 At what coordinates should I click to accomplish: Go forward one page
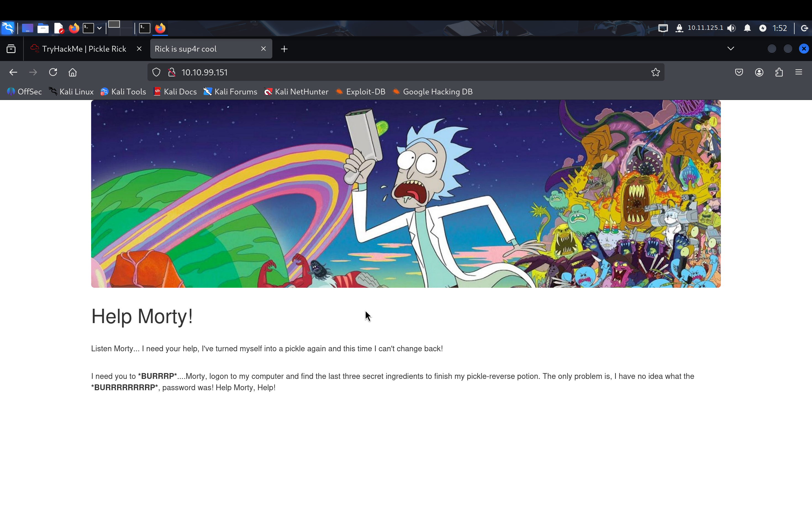coord(33,72)
